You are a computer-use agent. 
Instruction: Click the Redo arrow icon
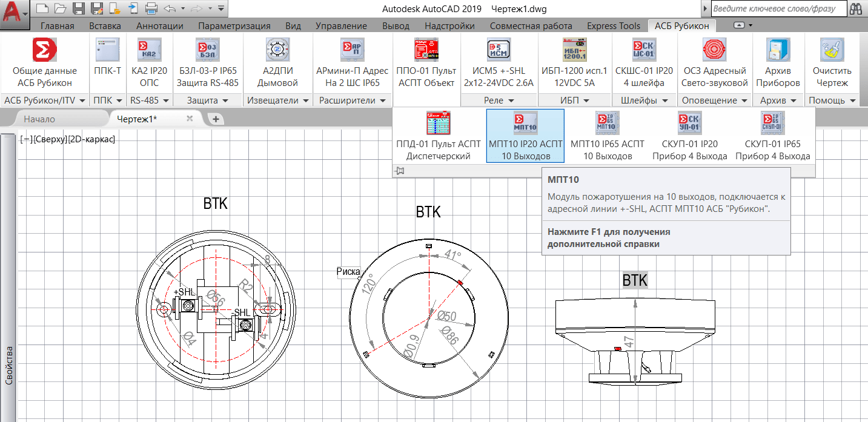(x=197, y=8)
